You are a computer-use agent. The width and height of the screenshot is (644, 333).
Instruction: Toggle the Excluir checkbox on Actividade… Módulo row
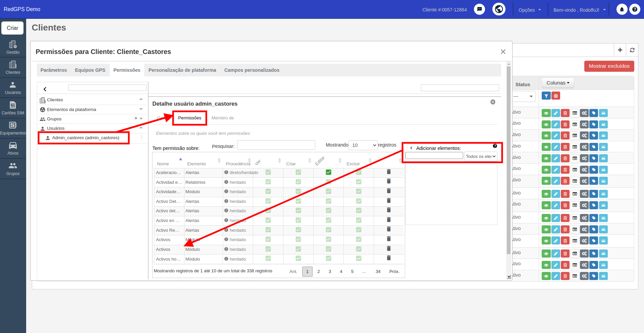click(x=359, y=191)
